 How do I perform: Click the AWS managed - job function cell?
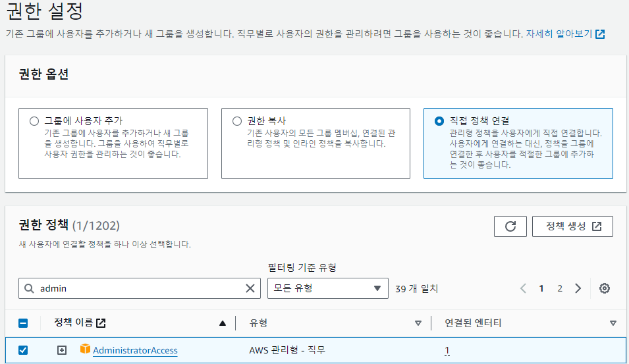pos(287,350)
